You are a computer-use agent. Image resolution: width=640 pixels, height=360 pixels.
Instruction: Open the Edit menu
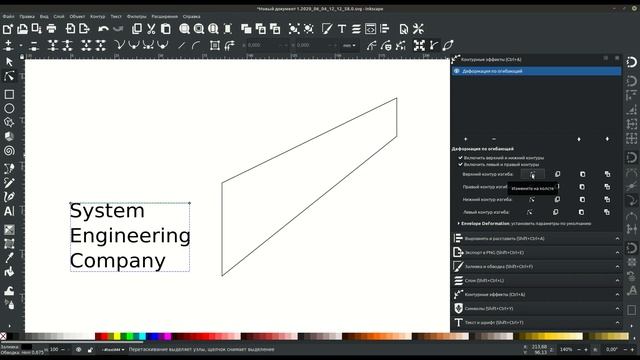[27, 16]
